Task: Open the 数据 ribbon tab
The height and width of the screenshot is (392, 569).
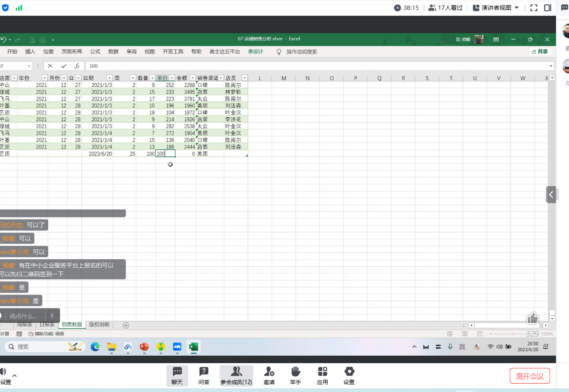Action: [x=113, y=52]
